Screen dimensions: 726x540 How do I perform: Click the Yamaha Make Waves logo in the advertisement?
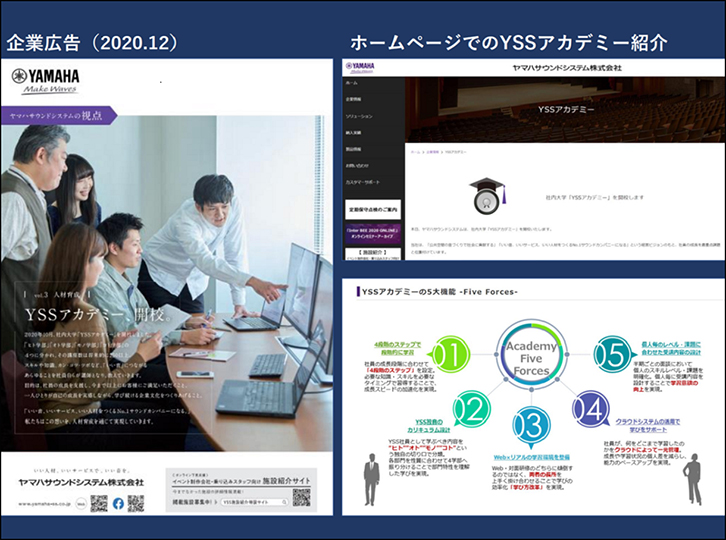tap(45, 81)
